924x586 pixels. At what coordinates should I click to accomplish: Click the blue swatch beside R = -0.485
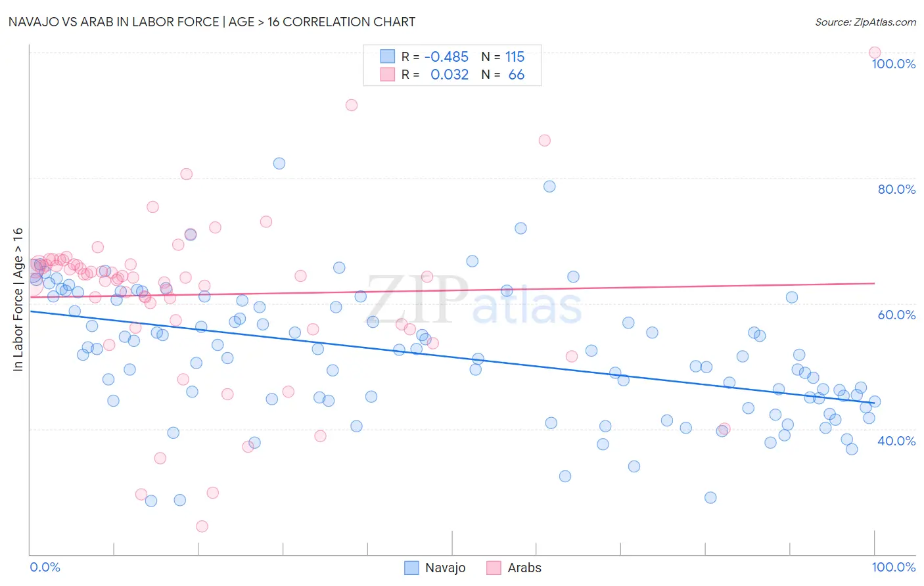388,56
